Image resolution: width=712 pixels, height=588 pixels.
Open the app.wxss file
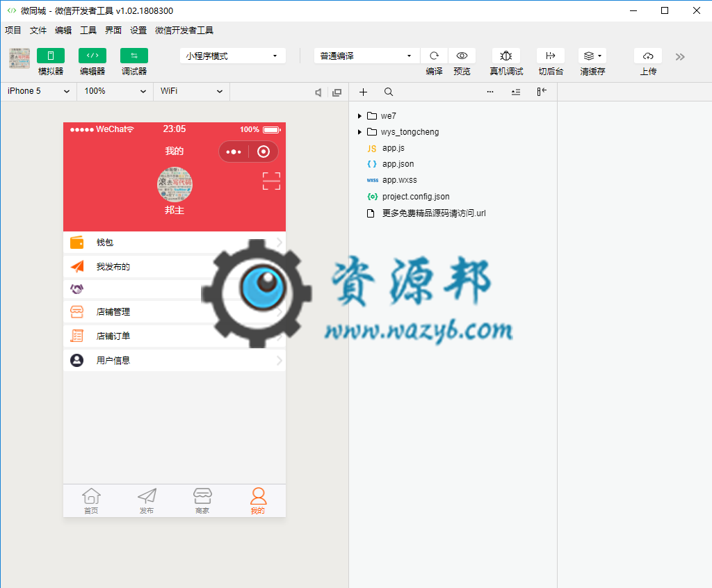pyautogui.click(x=399, y=180)
